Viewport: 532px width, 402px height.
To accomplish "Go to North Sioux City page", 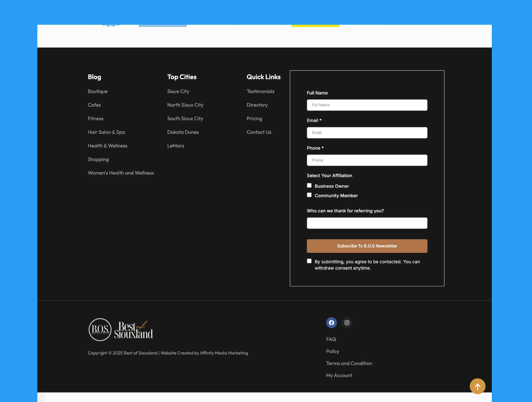I will (x=185, y=105).
